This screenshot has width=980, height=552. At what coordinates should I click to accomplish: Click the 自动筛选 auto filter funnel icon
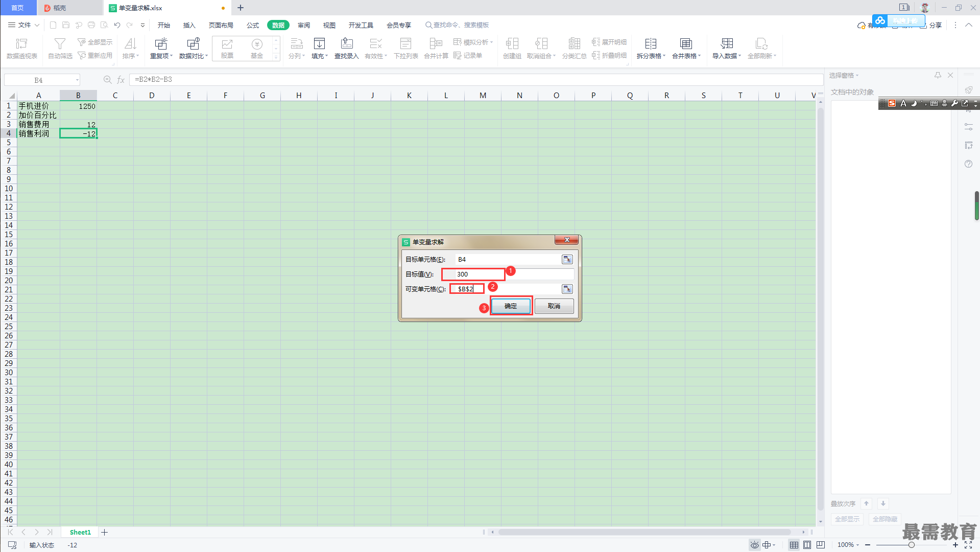(x=60, y=44)
